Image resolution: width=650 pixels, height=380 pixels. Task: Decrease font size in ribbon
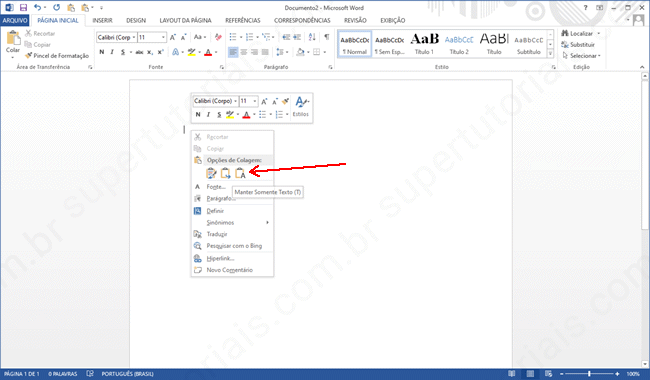[183, 37]
